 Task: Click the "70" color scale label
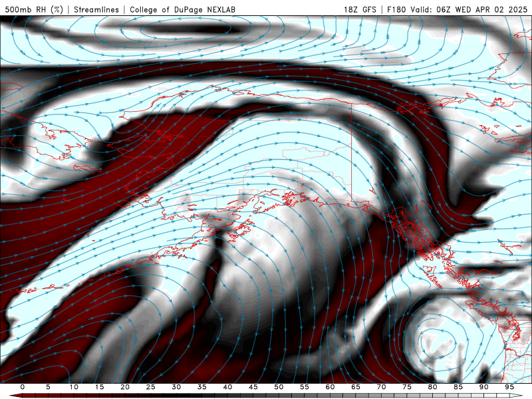[x=381, y=387]
